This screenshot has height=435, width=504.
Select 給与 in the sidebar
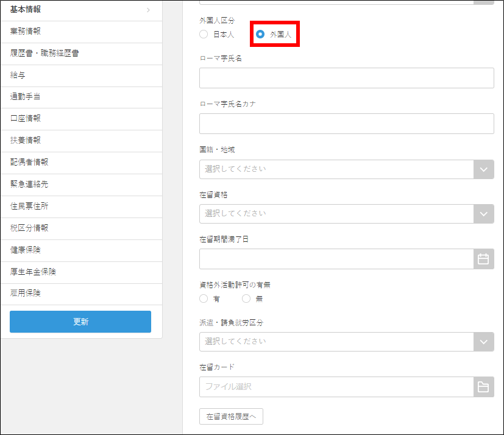(x=81, y=75)
